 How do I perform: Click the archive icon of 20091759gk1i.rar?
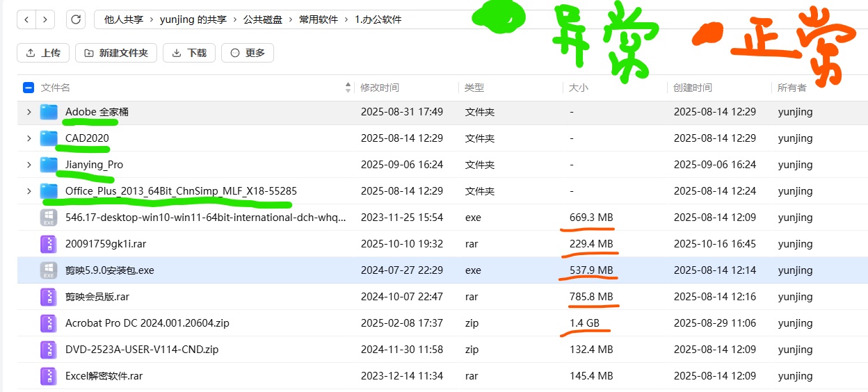(x=49, y=244)
